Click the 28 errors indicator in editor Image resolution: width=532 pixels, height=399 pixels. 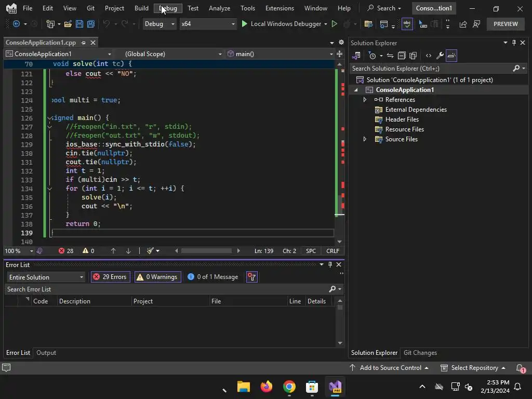point(66,251)
